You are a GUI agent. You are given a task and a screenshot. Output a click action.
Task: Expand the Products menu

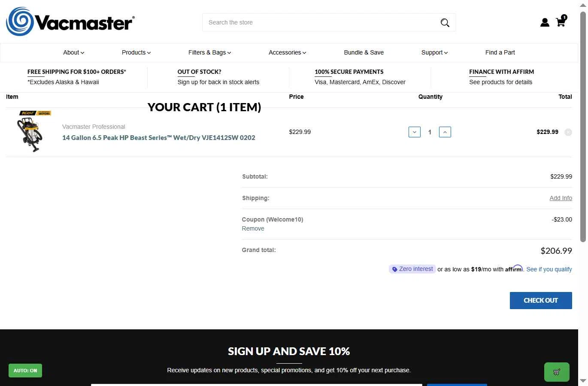pyautogui.click(x=136, y=52)
